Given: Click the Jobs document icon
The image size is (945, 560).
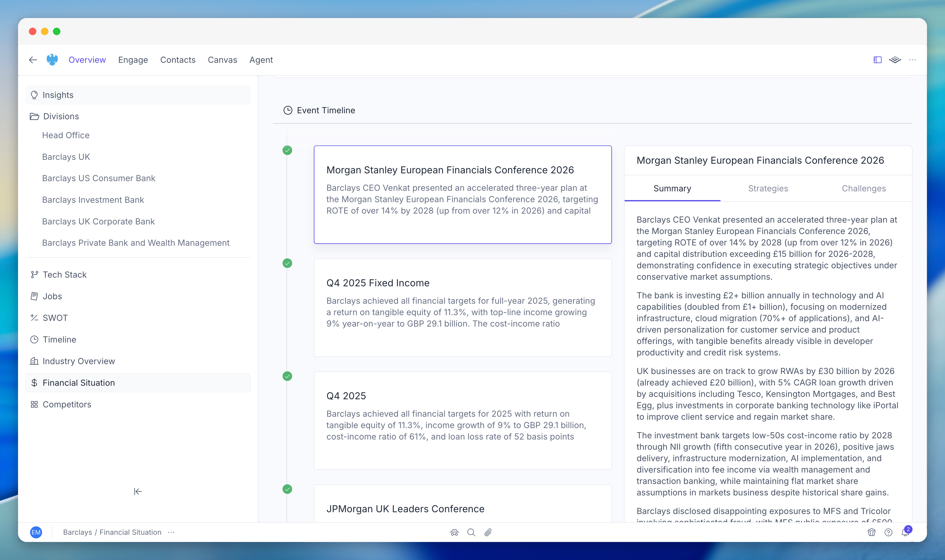Looking at the screenshot, I should pyautogui.click(x=34, y=296).
